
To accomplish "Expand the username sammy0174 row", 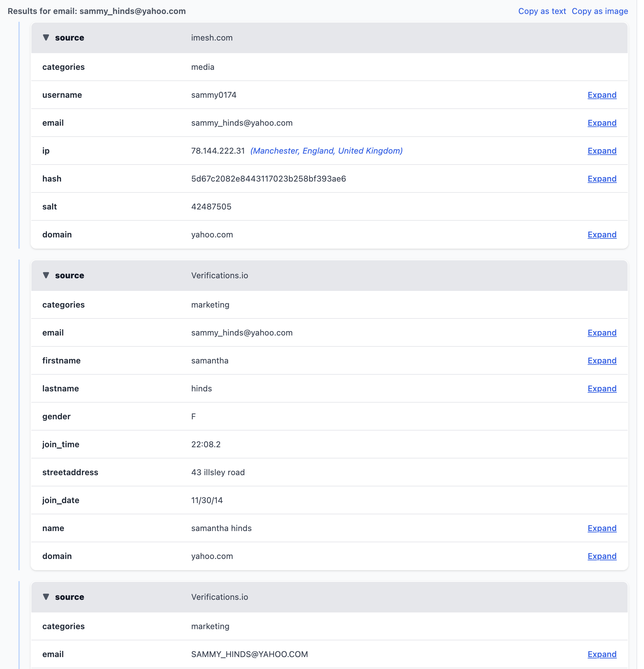I will (x=602, y=95).
